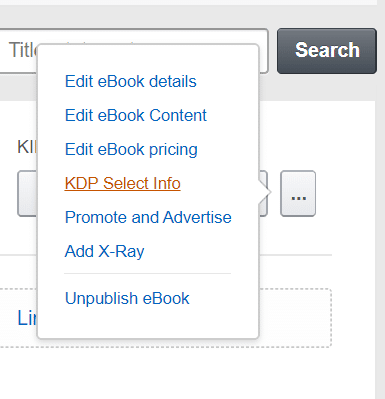This screenshot has width=385, height=399.
Task: Open Edit eBook pricing
Action: pyautogui.click(x=131, y=149)
